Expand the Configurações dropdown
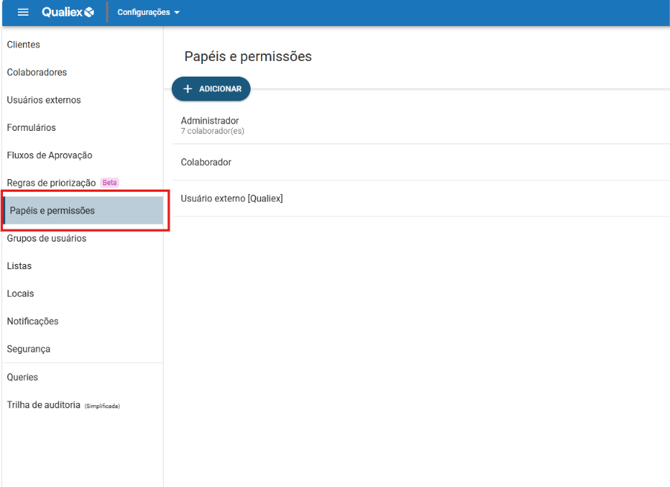Viewport: 670px width, 487px height. (x=148, y=13)
